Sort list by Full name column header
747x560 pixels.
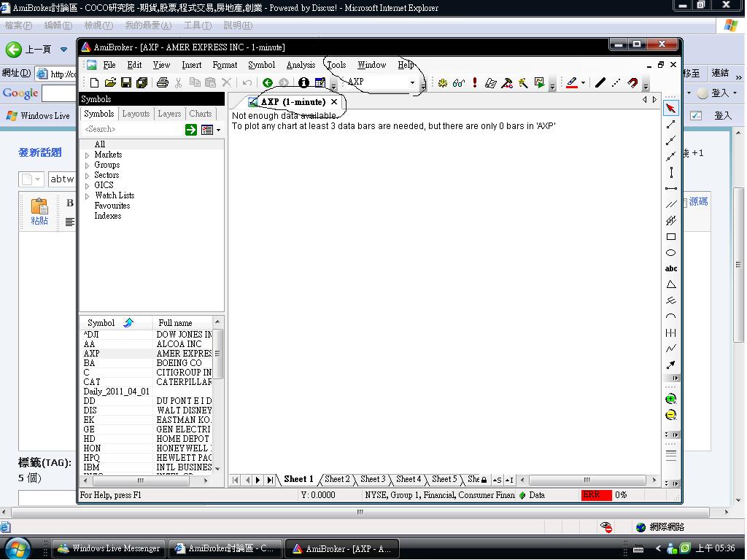point(182,323)
